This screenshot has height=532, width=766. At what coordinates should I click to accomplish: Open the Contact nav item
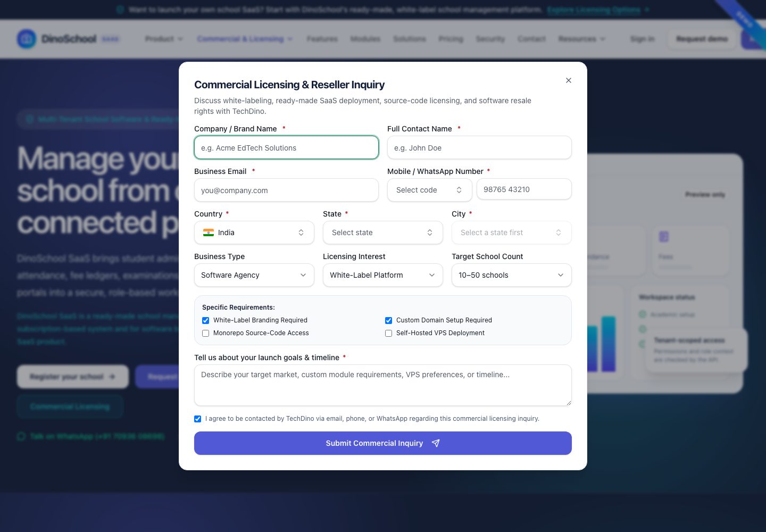coord(531,39)
